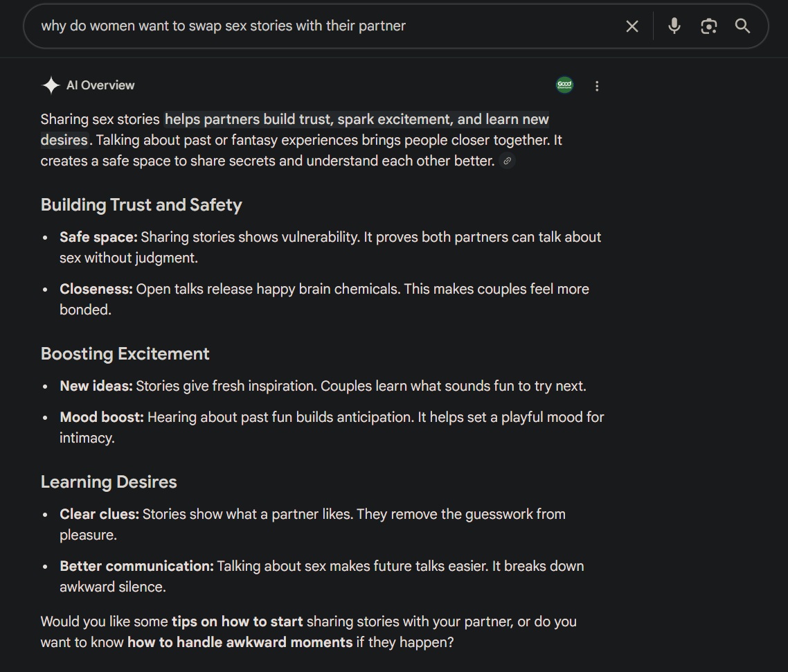The width and height of the screenshot is (788, 672).
Task: Open the AI Overview sparkle icon
Action: 51,85
